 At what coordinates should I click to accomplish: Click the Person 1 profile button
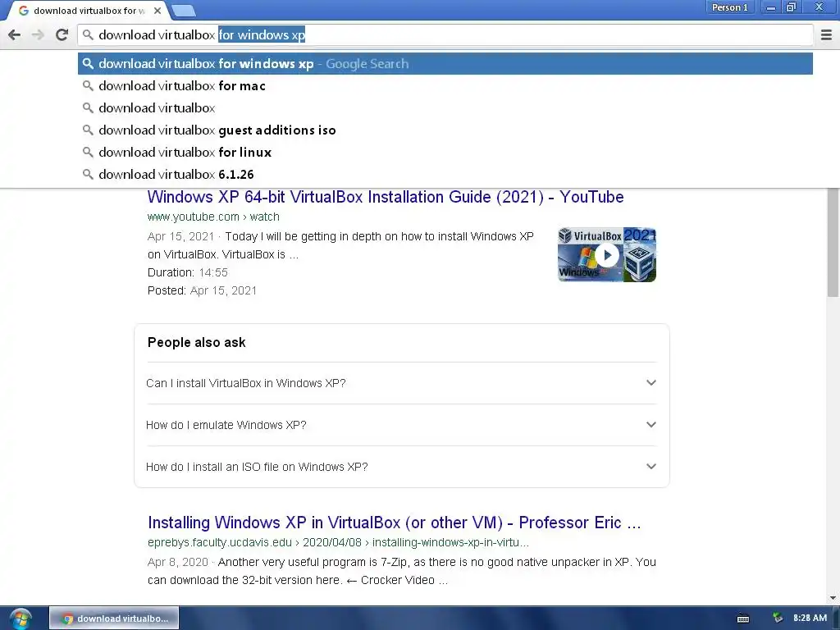pos(729,7)
